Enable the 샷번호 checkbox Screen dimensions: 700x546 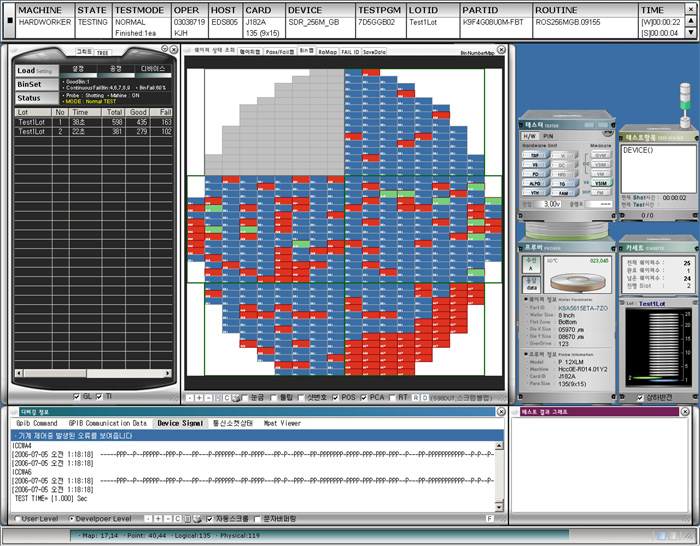pos(301,397)
